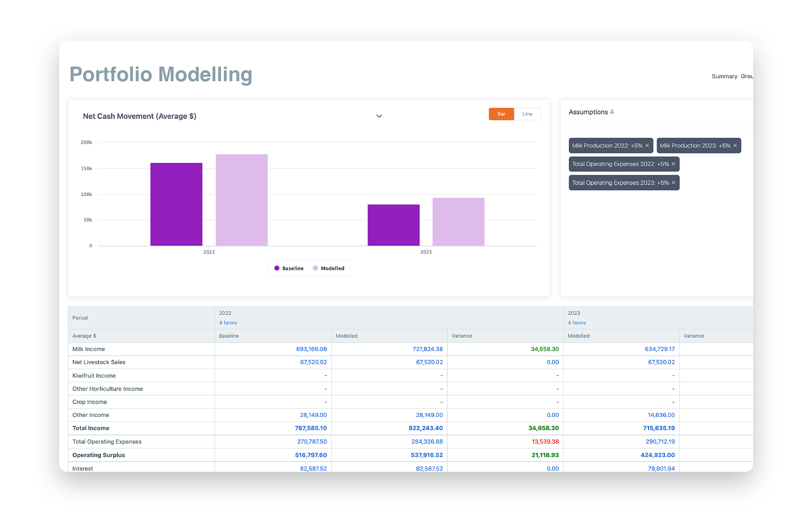Image resolution: width=812 pixels, height=512 pixels.
Task: Click the light purple Modelled legend dot
Action: [315, 268]
